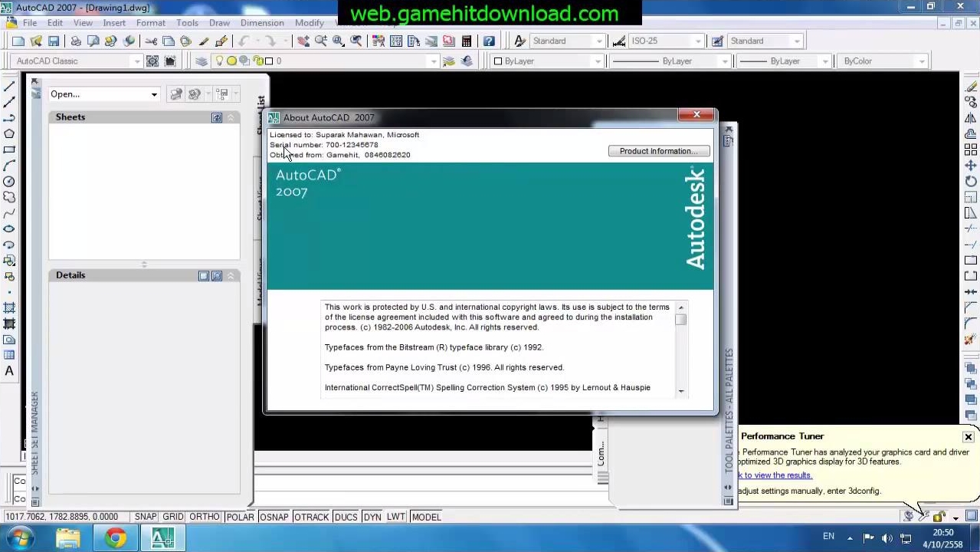
Task: Open the layer control dropdown
Action: [x=434, y=61]
